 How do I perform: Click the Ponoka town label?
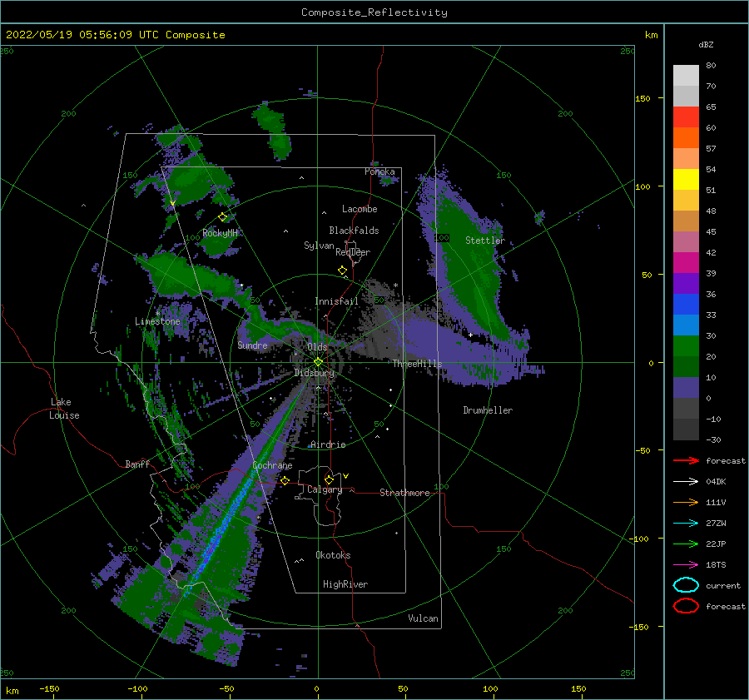pos(379,171)
